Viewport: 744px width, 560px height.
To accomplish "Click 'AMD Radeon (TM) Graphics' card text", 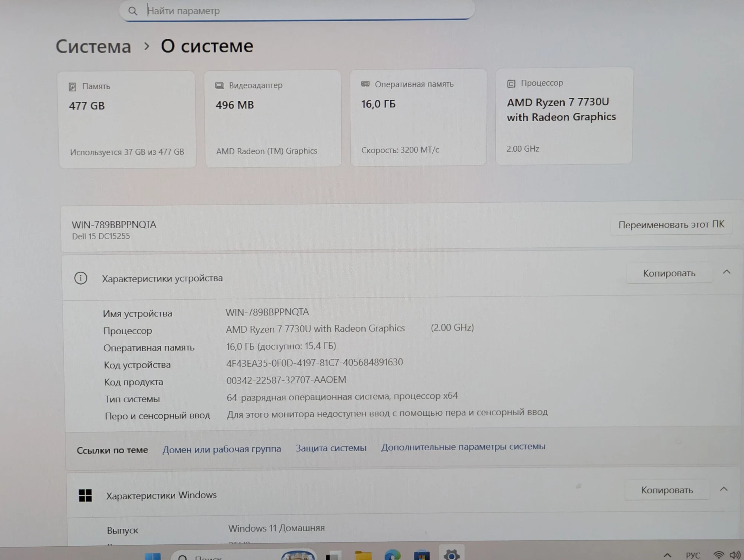I will (x=267, y=151).
